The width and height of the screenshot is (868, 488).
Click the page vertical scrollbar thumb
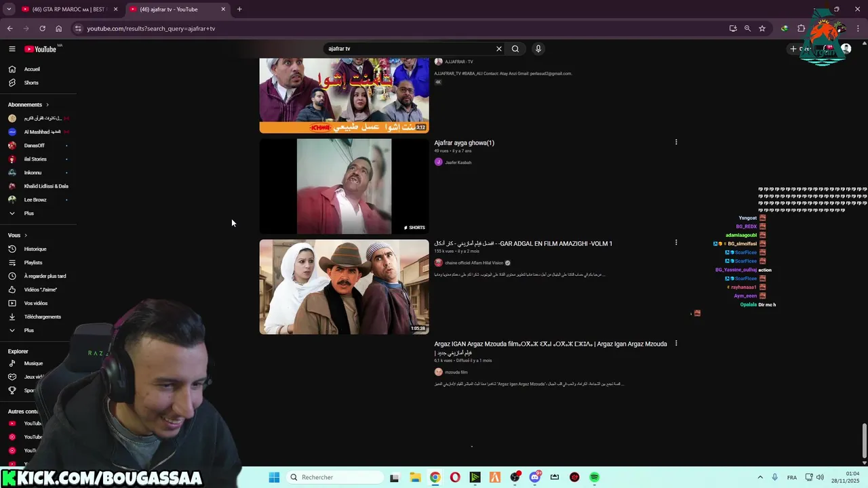click(x=864, y=441)
